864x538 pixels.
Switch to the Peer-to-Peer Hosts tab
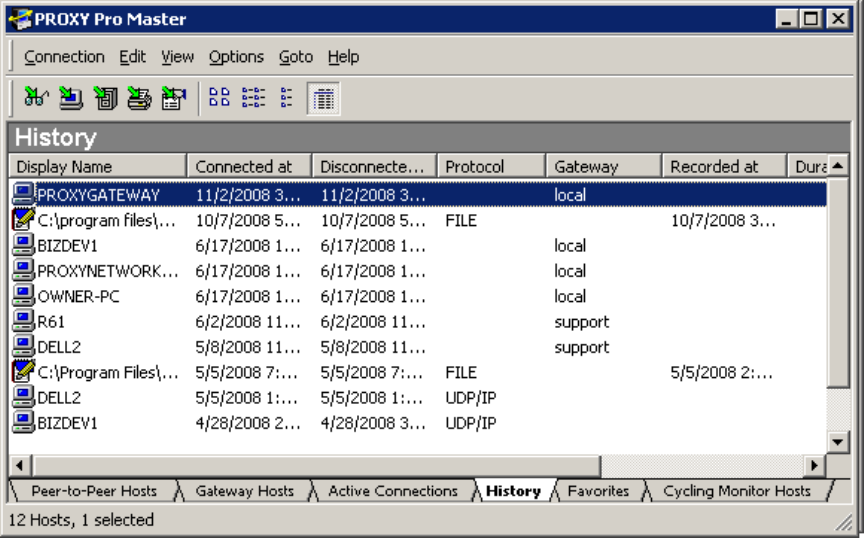[x=94, y=491]
